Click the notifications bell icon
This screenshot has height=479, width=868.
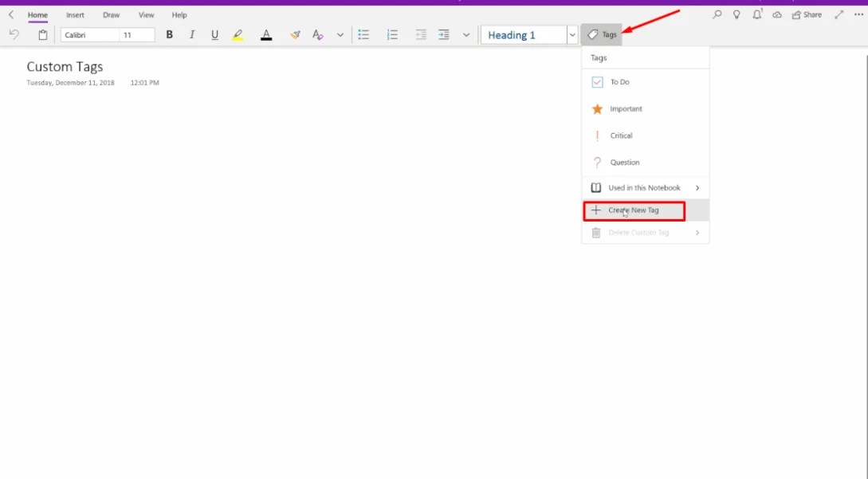tap(756, 14)
